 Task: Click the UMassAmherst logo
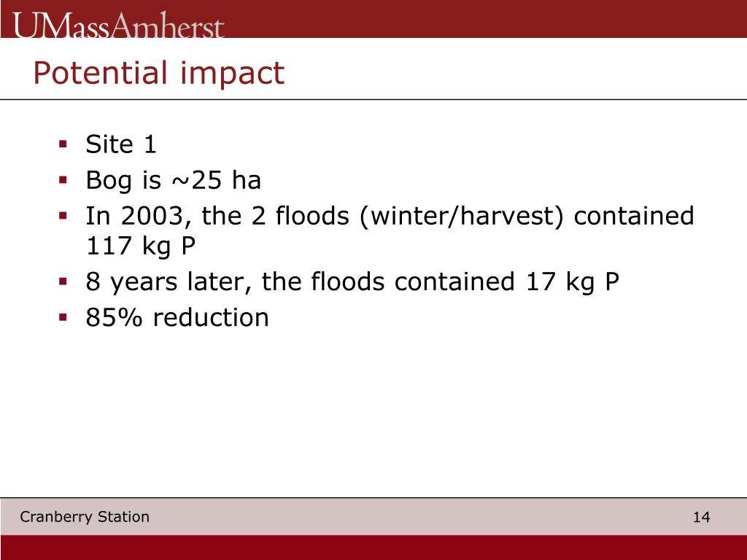click(118, 26)
